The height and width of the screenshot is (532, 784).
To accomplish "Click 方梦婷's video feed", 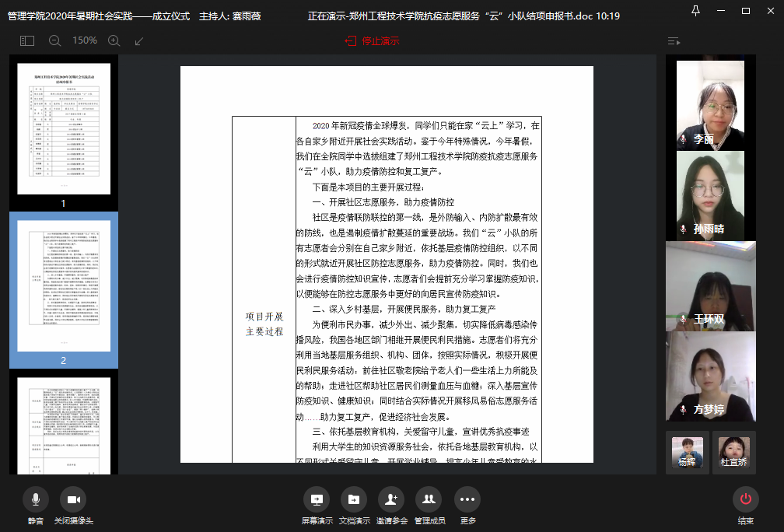I will [710, 376].
